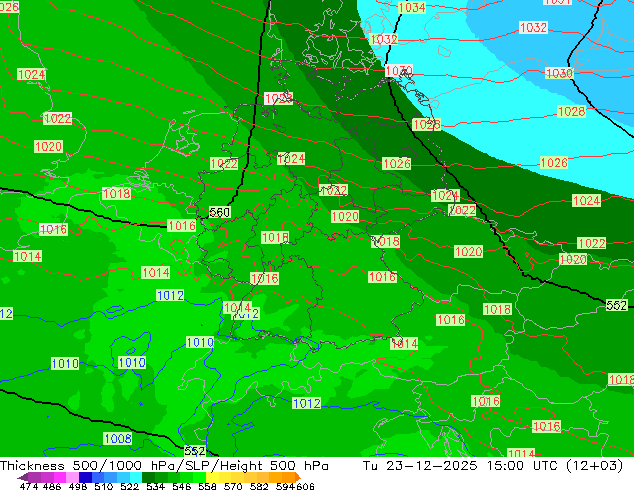Click the purple left arrow tip of the color bar
Viewport: 634px width, 490px height.
22,477
